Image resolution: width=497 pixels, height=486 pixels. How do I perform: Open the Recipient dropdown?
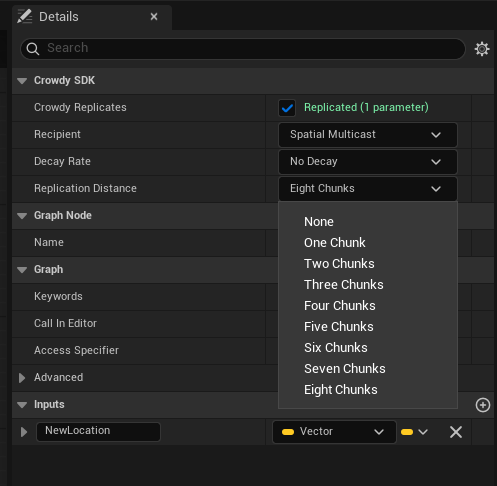(368, 135)
